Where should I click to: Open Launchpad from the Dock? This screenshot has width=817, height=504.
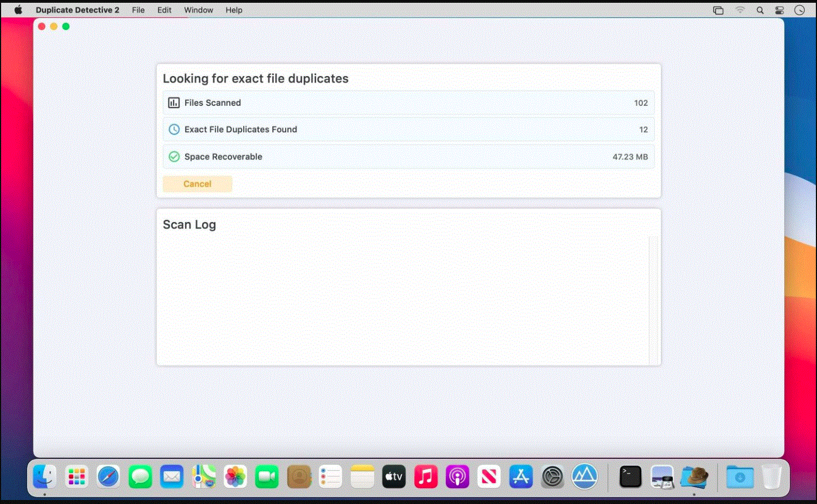(76, 477)
